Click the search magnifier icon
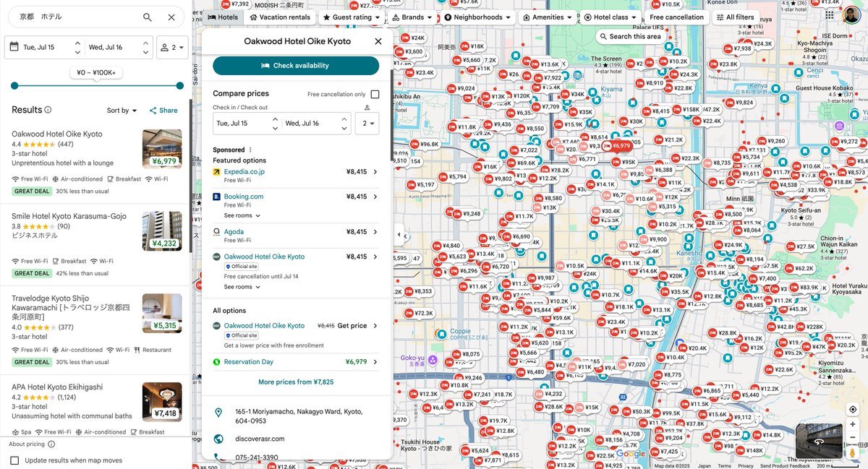 pyautogui.click(x=148, y=17)
